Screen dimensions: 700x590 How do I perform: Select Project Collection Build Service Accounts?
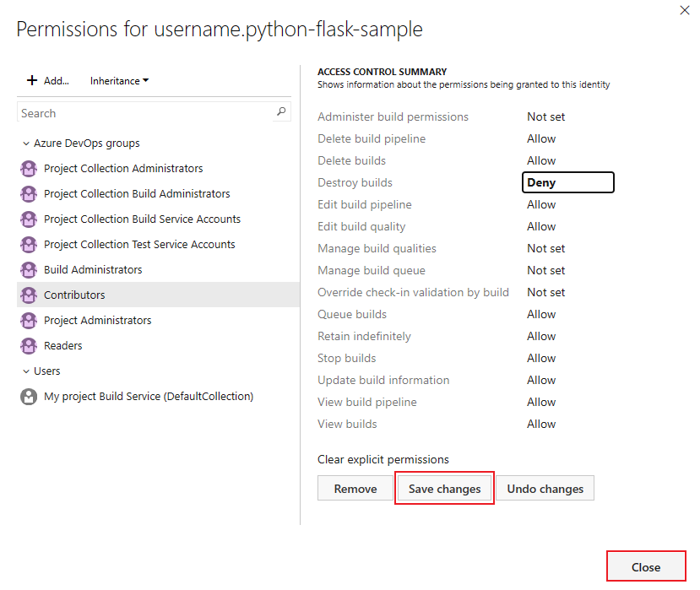point(142,219)
